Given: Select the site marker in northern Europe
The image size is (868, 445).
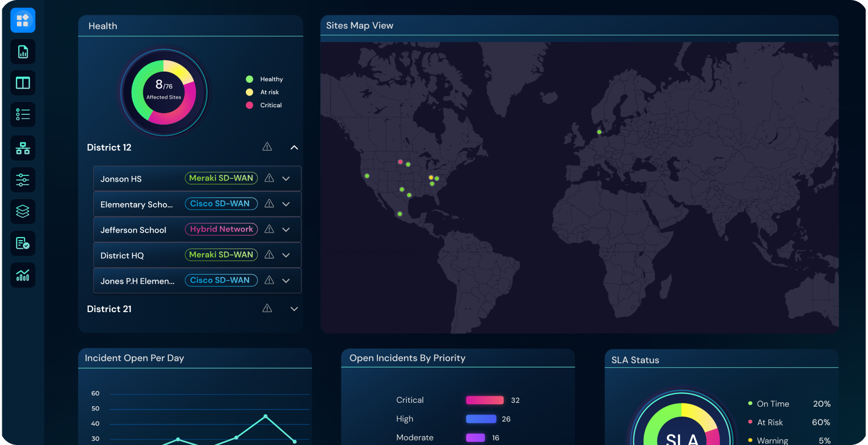Looking at the screenshot, I should pyautogui.click(x=599, y=132).
